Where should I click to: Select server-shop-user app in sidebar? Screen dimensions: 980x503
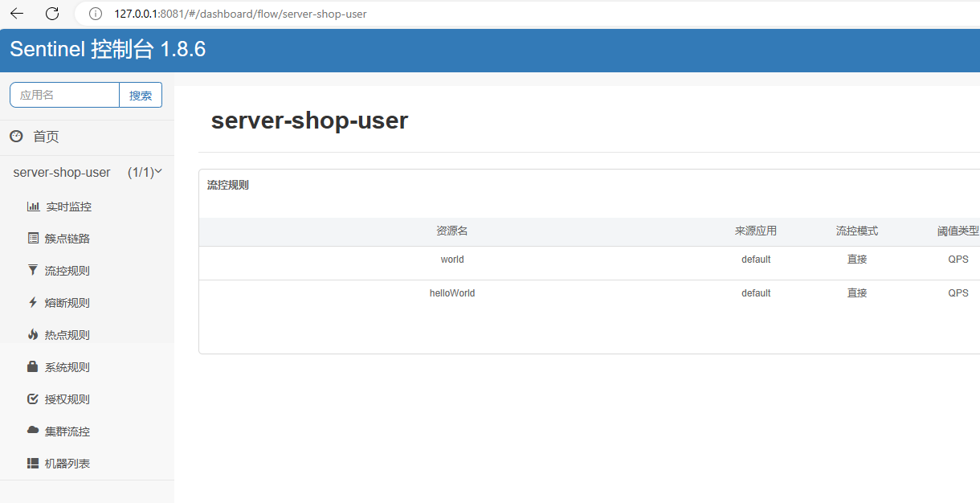(62, 172)
